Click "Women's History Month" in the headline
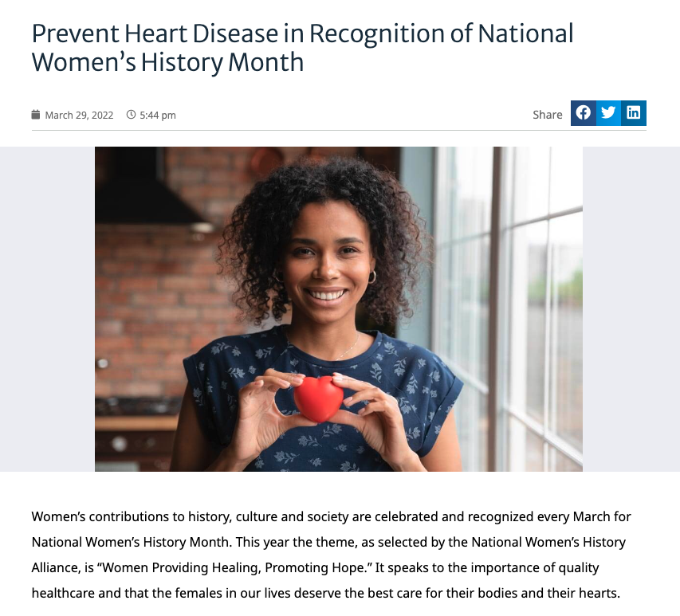The image size is (680, 616). tap(167, 62)
